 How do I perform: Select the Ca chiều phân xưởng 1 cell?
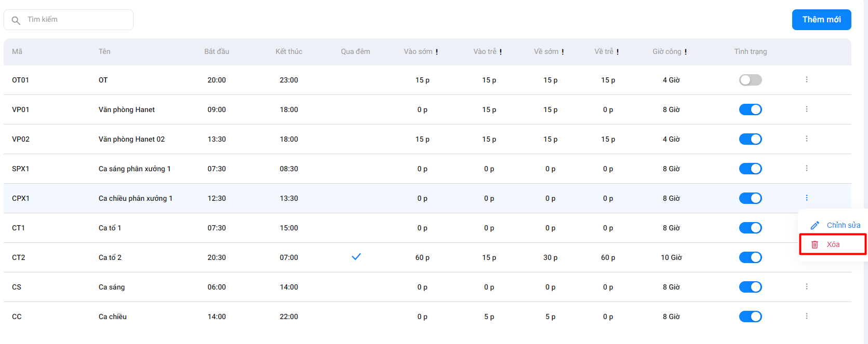coord(136,198)
